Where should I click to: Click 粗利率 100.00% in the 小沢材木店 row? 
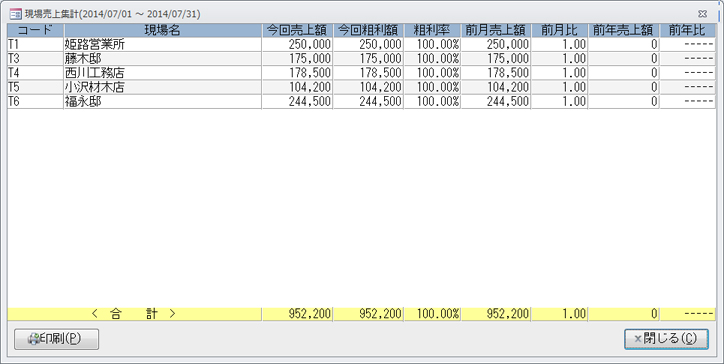pos(432,87)
